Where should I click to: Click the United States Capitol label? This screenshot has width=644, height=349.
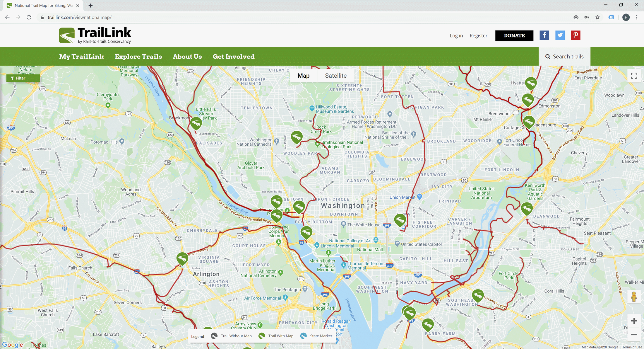pos(421,244)
